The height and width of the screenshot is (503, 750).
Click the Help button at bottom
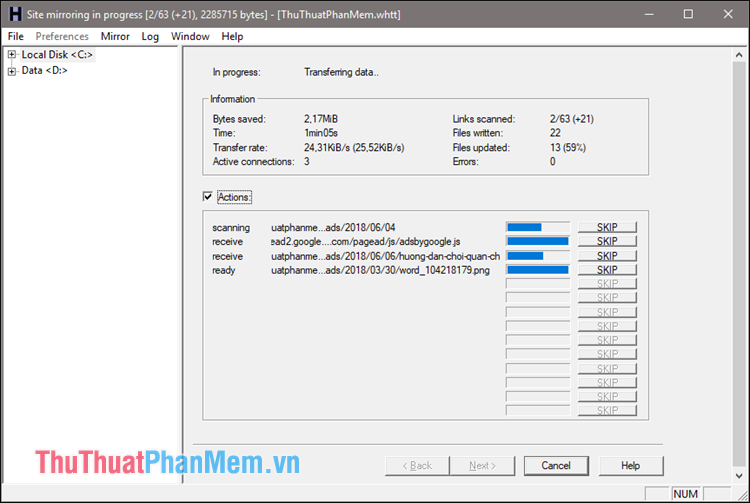630,466
